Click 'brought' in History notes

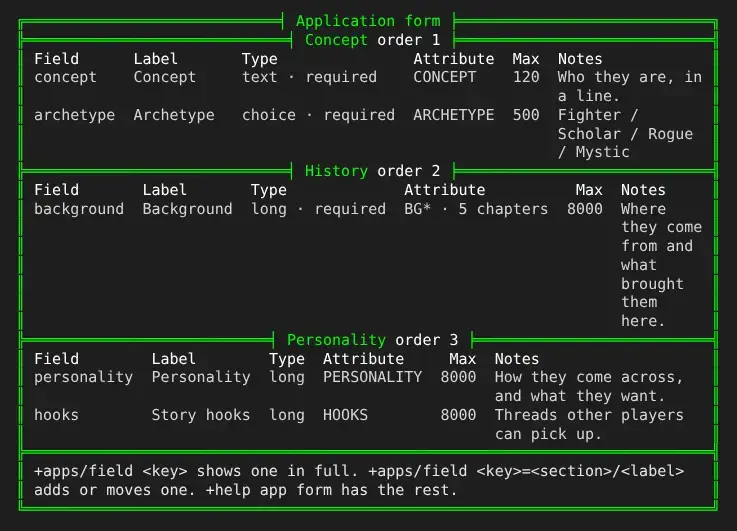(x=652, y=284)
